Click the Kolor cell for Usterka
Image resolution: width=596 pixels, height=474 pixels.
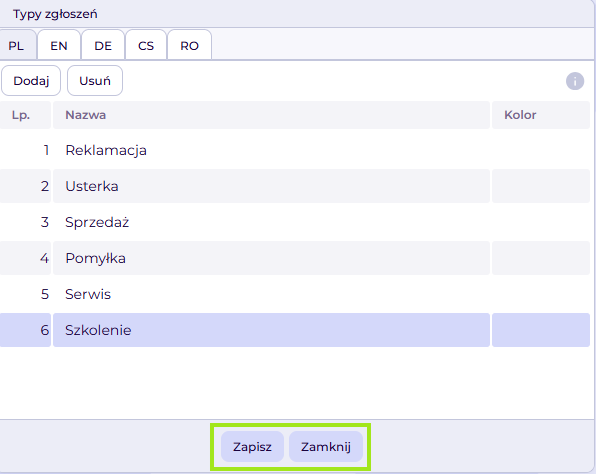point(541,186)
